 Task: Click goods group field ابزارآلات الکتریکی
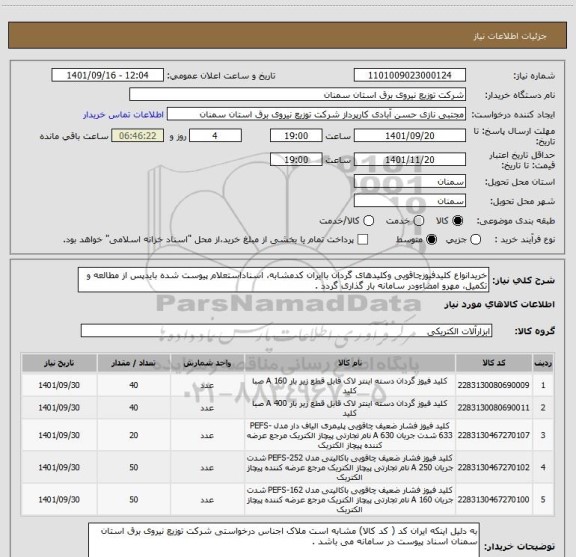pyautogui.click(x=286, y=331)
